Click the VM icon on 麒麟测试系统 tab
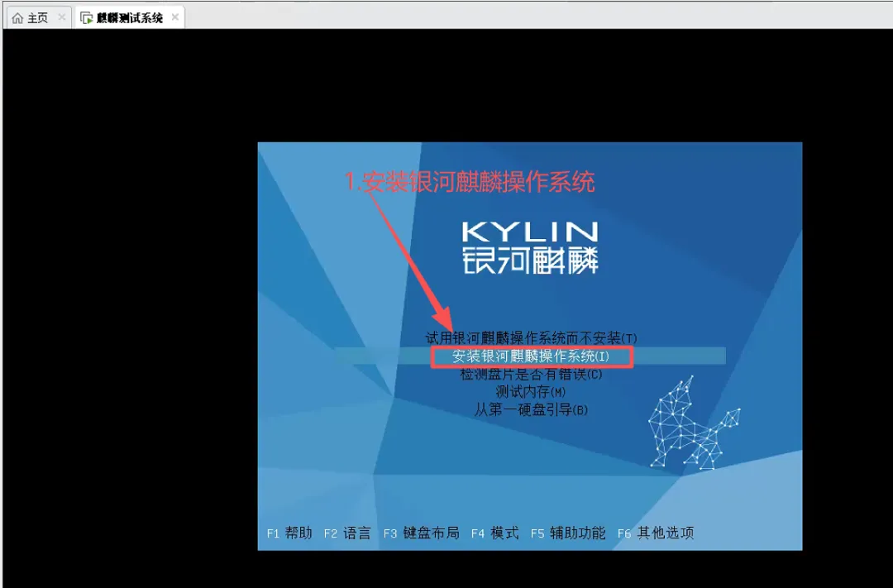This screenshot has height=588, width=893. coord(87,18)
